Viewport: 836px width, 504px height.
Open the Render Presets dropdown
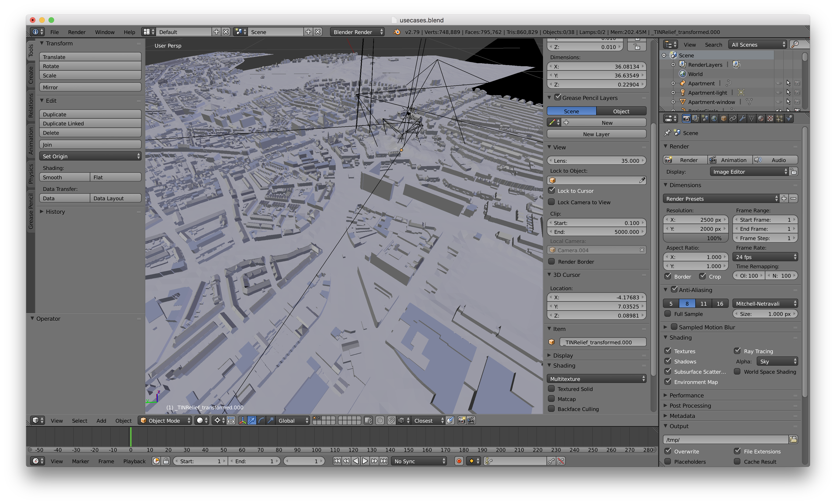(x=721, y=199)
